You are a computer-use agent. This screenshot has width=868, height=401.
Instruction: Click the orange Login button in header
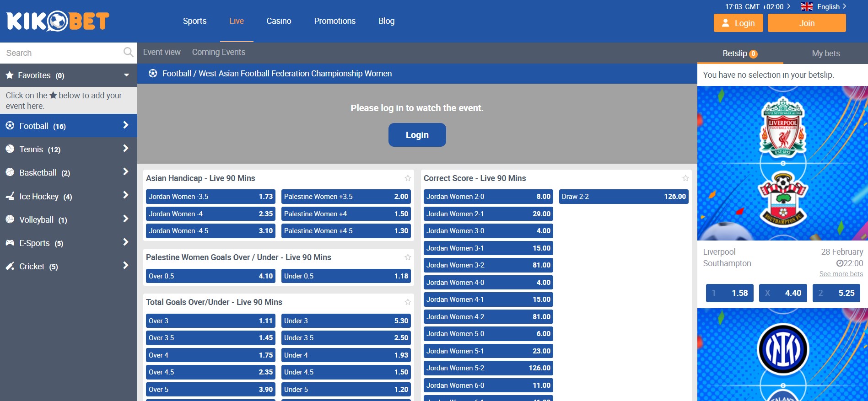click(x=738, y=23)
